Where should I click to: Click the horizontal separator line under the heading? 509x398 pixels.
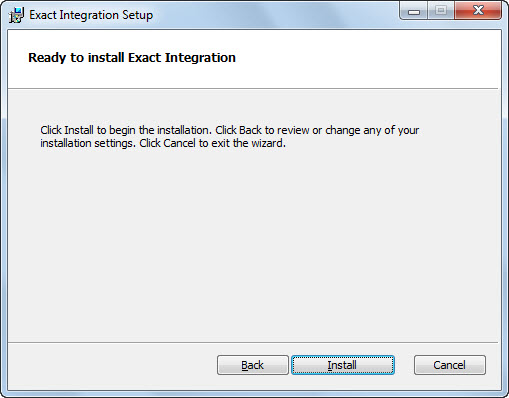point(253,89)
